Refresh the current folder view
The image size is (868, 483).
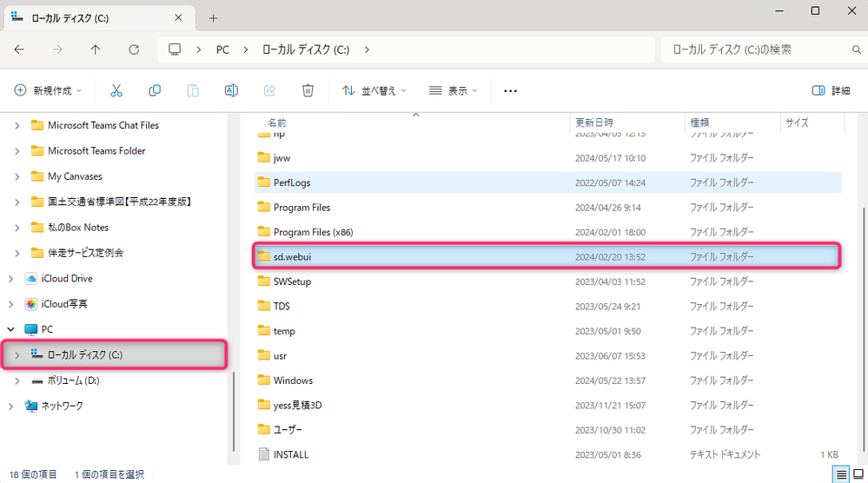click(x=134, y=50)
